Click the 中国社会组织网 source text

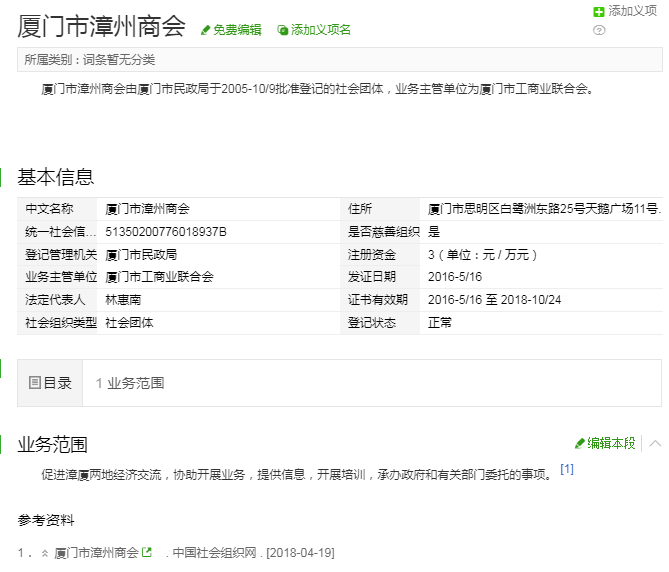(215, 553)
